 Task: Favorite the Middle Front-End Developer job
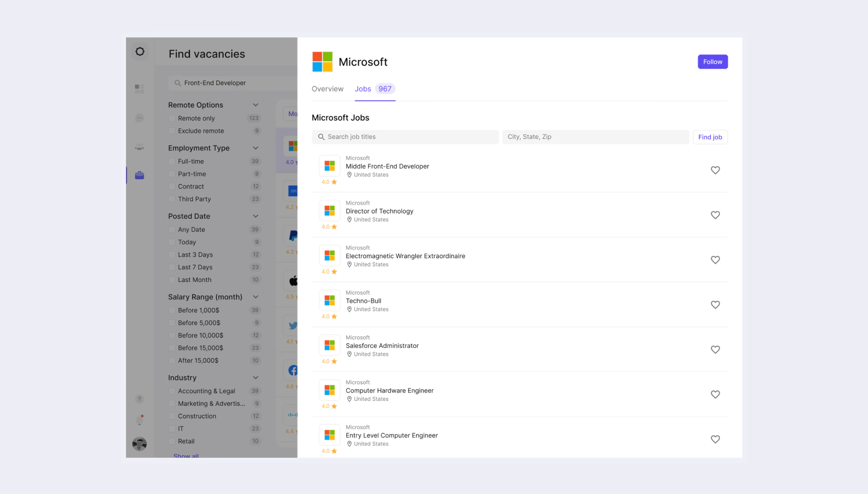point(715,170)
